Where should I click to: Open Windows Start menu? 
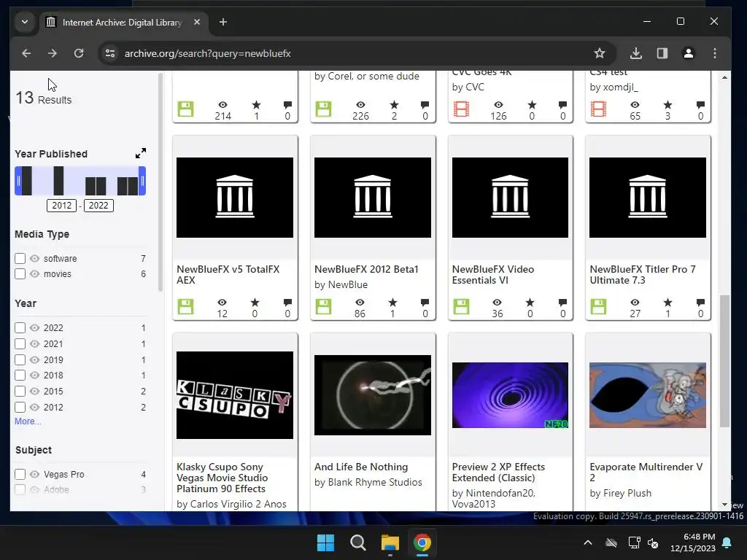pos(326,542)
